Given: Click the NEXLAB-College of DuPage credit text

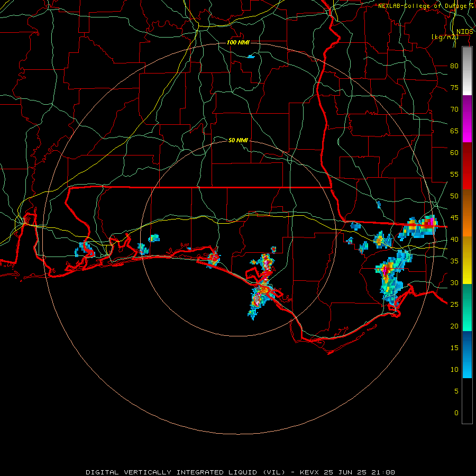Looking at the screenshot, I should point(425,6).
